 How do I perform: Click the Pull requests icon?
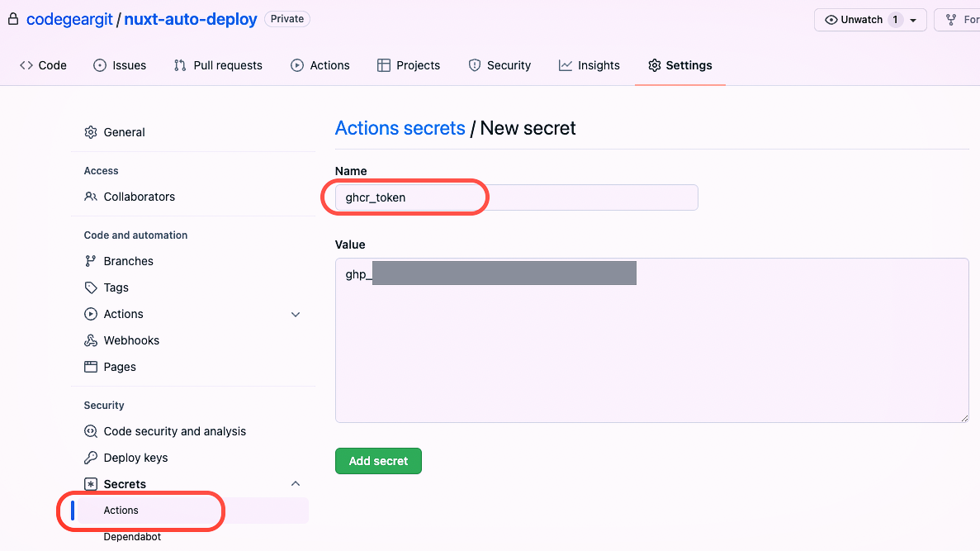[x=180, y=65]
